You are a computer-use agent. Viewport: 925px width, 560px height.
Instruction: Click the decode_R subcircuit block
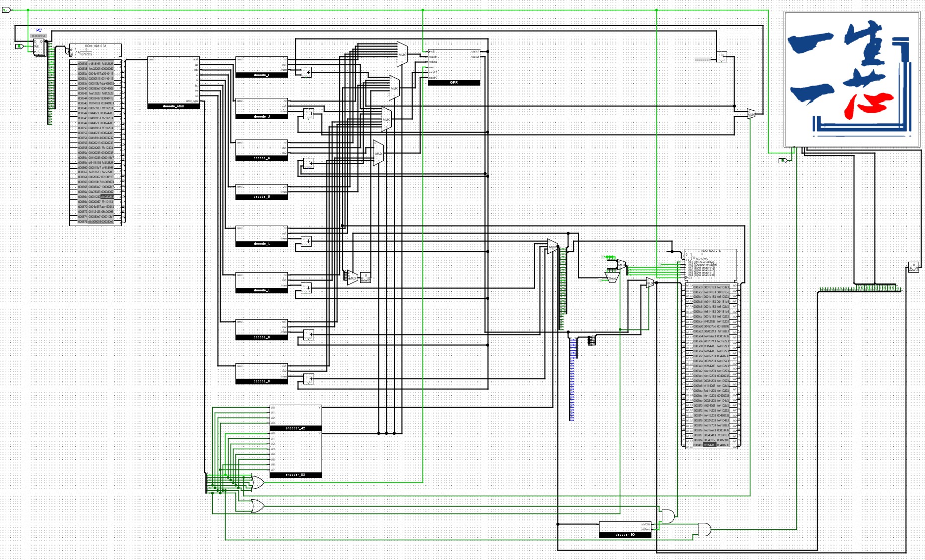261,150
